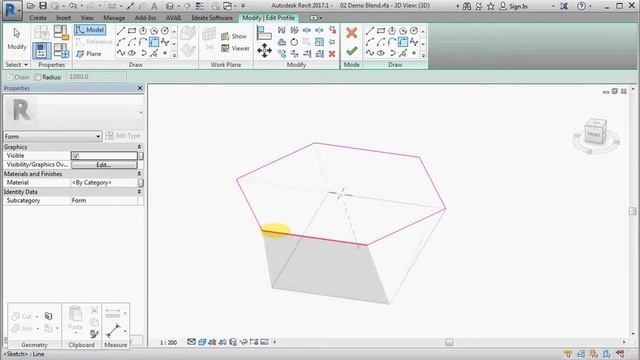
Task: Toggle the Chain checkbox
Action: [x=10, y=77]
